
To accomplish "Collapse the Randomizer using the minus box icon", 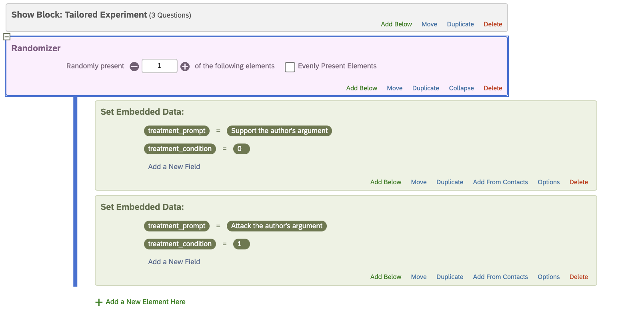I will (6, 37).
